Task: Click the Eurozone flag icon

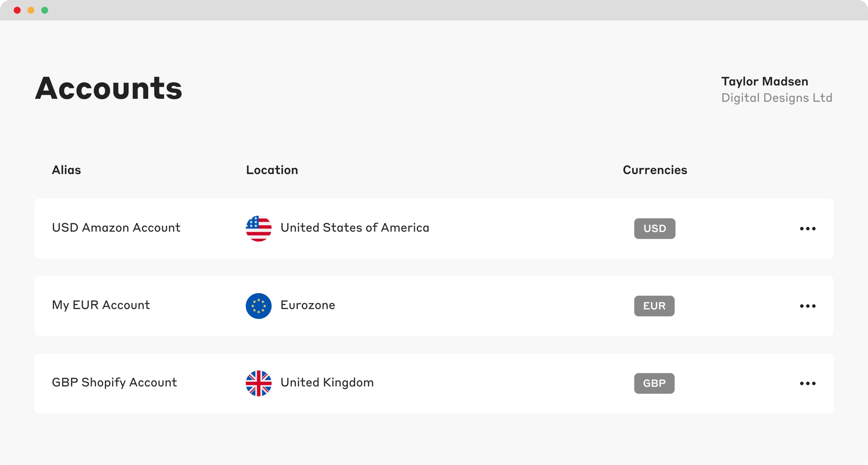Action: [259, 306]
